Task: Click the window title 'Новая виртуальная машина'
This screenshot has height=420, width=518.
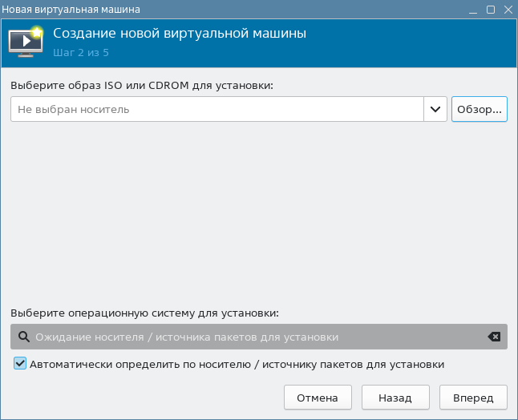Action: [x=71, y=10]
